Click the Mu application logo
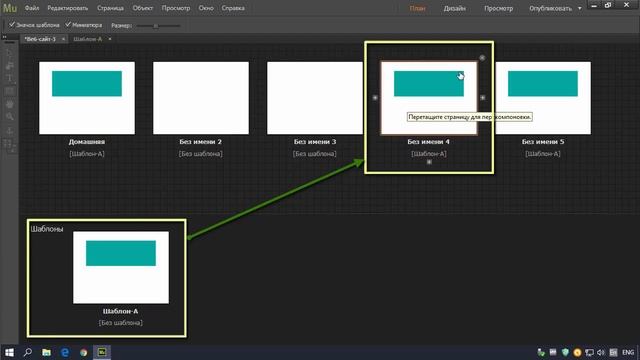Viewport: 640px width, 360px height. coord(9,8)
